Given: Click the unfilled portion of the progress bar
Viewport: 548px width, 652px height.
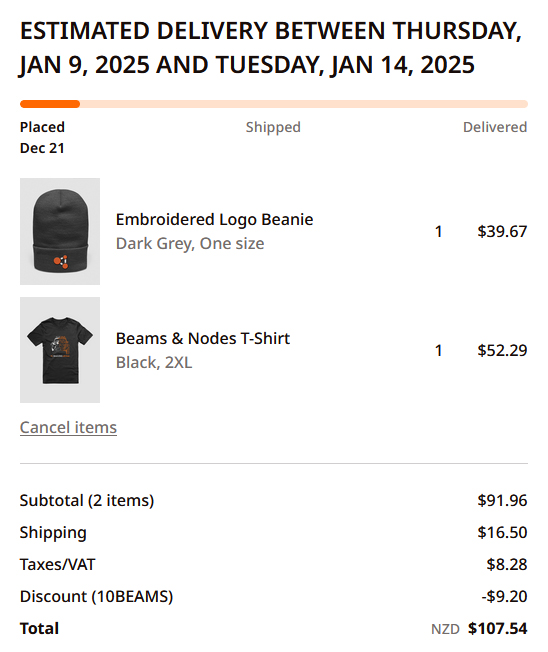Looking at the screenshot, I should click(304, 104).
